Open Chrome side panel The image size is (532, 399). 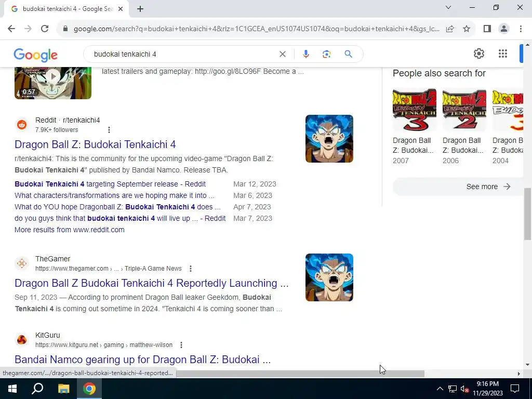(487, 29)
